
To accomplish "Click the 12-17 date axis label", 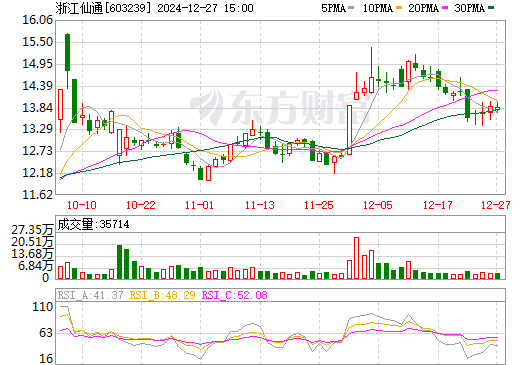I will click(438, 205).
